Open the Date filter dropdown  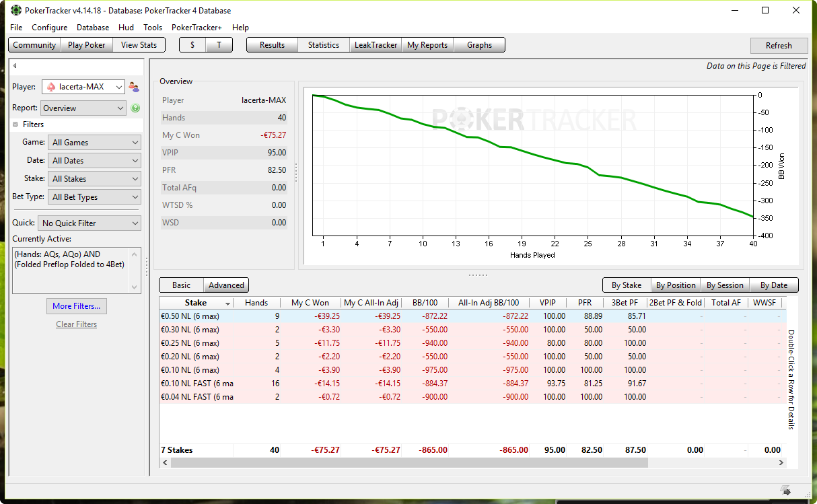click(x=94, y=161)
